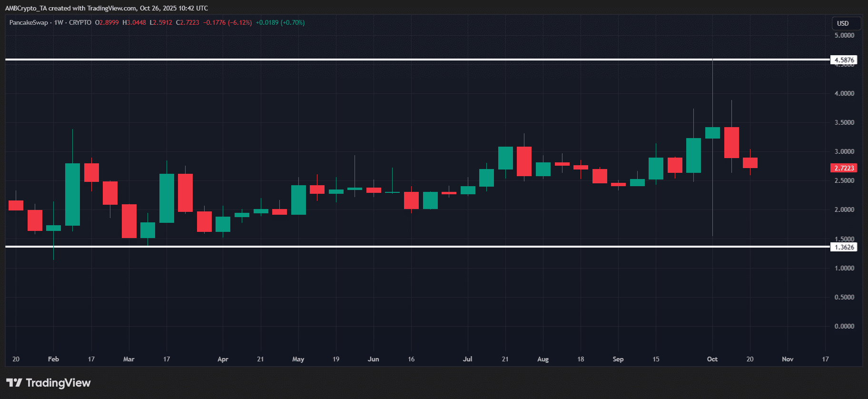Click the latest red weekly candle body

[750, 163]
